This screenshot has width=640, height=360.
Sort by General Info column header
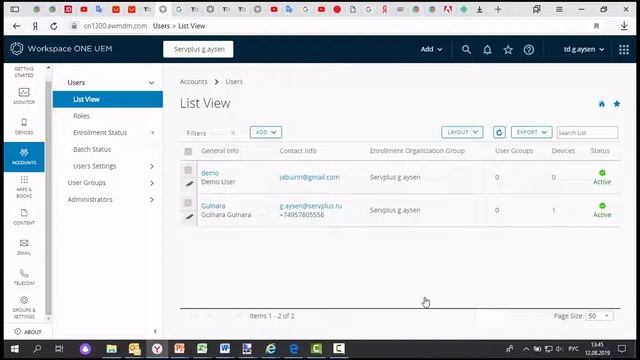pos(220,151)
